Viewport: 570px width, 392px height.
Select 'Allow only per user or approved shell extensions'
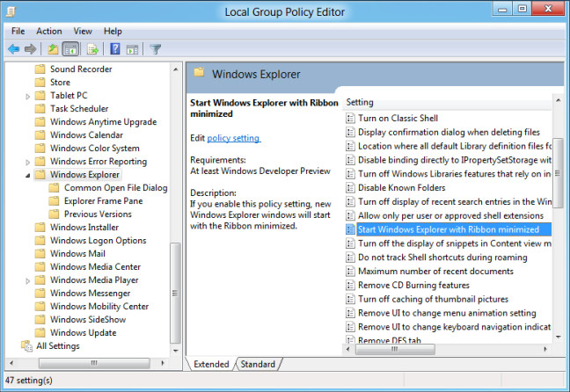(450, 216)
